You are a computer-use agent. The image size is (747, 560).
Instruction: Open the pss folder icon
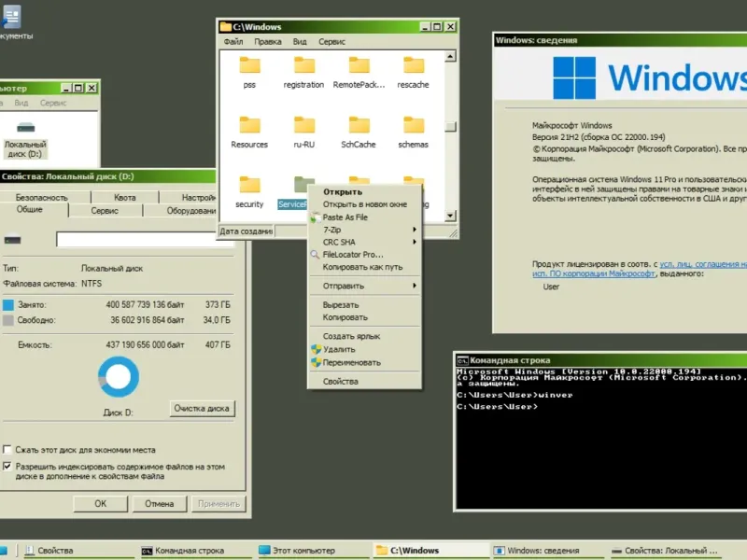click(249, 65)
